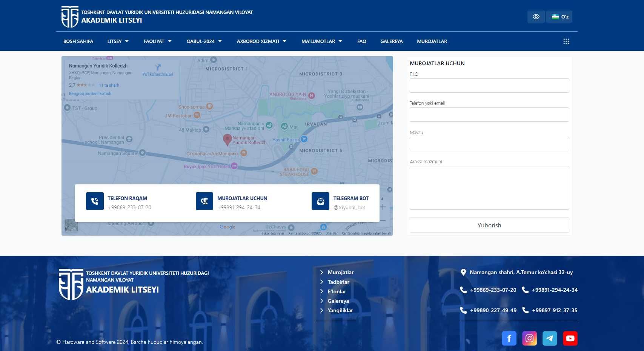Go to BOSH SAHIFA menu item
This screenshot has height=351, width=644.
tap(78, 41)
